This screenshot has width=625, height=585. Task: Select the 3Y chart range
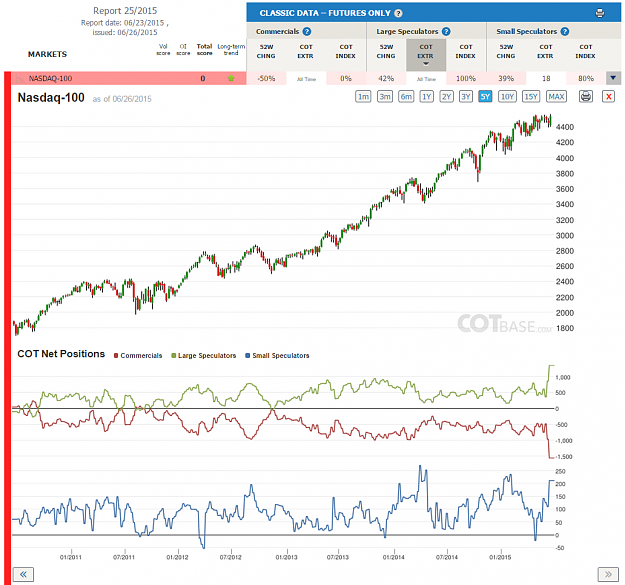pyautogui.click(x=466, y=96)
